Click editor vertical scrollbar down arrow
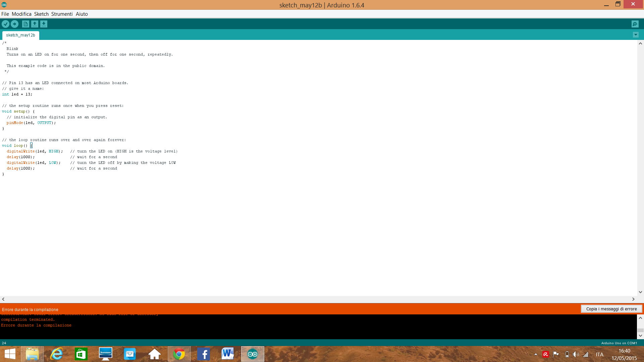644x362 pixels. [640, 292]
